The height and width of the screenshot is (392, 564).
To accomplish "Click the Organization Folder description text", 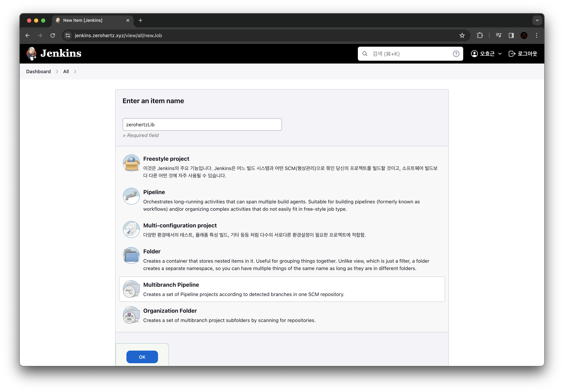I will click(229, 320).
